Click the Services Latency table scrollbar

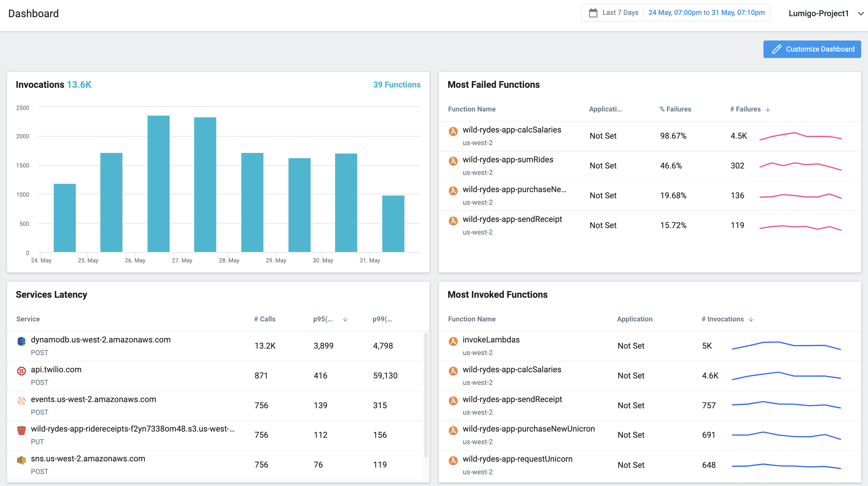[426, 395]
